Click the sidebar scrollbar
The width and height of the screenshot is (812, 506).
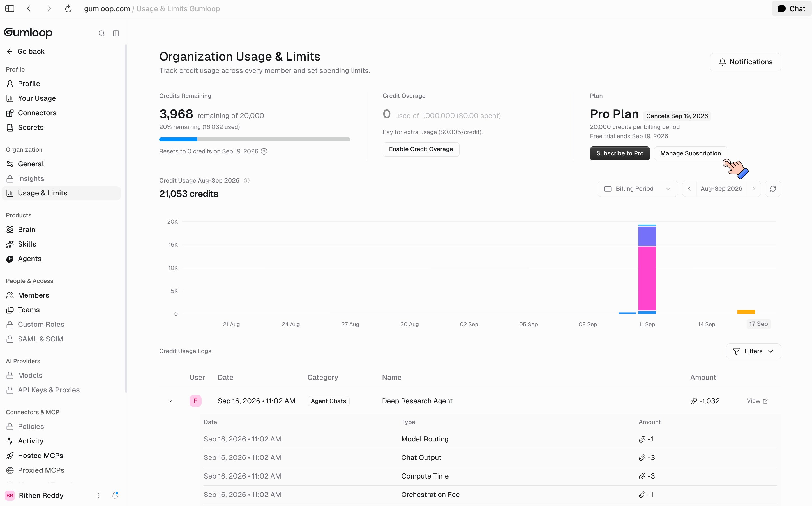126,219
